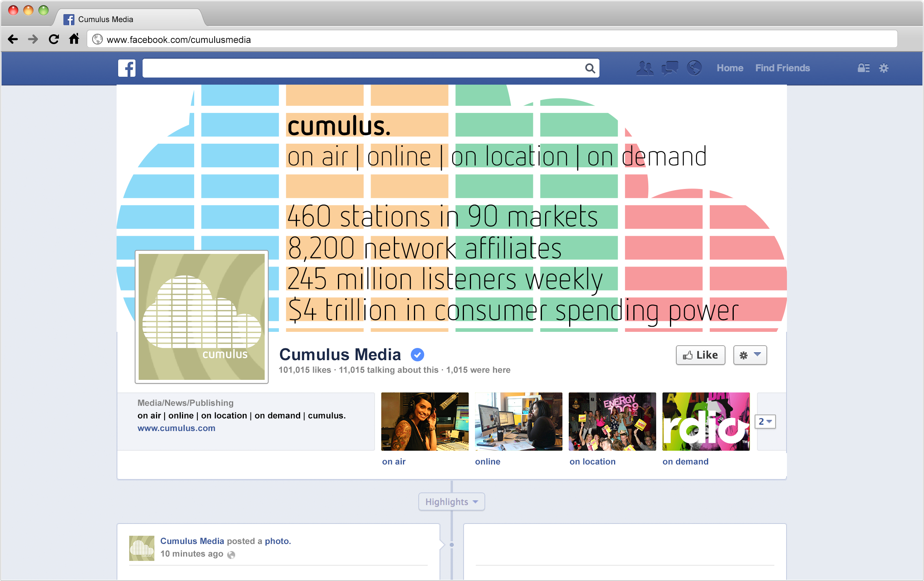Click the timeline marker dot beside the post
Screen dimensions: 924x581
tap(452, 545)
